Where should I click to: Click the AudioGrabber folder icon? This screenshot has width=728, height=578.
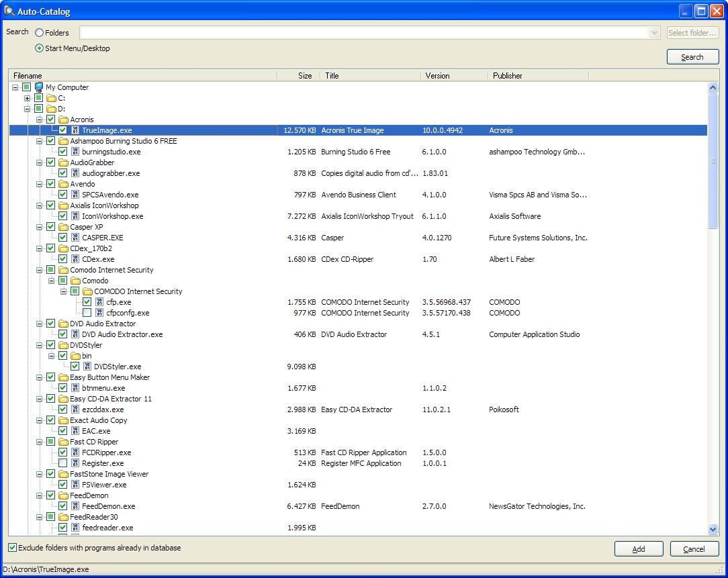point(63,162)
